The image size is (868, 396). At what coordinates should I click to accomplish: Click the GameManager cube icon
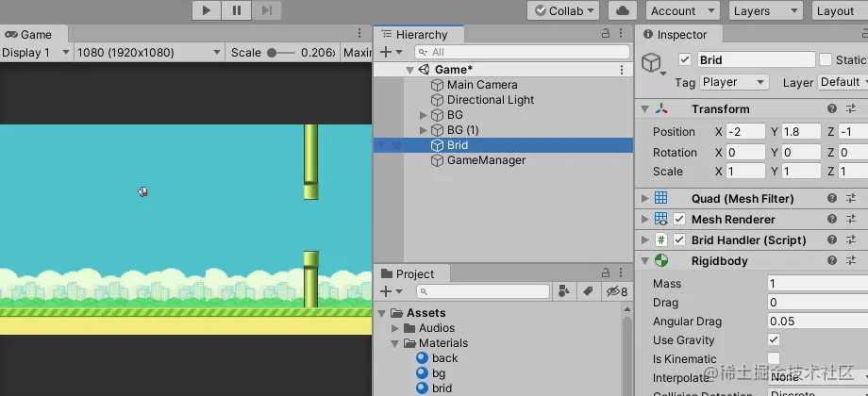[x=438, y=160]
